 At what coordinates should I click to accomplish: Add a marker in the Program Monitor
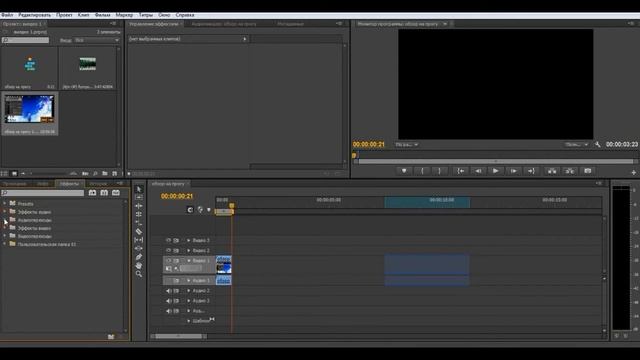point(404,171)
